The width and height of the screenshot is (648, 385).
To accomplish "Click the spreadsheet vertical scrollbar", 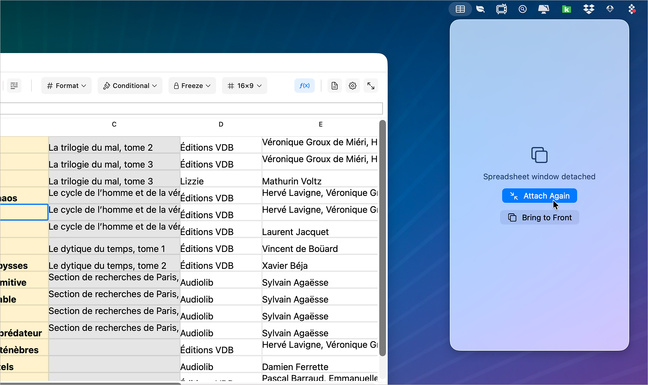I will 382,238.
